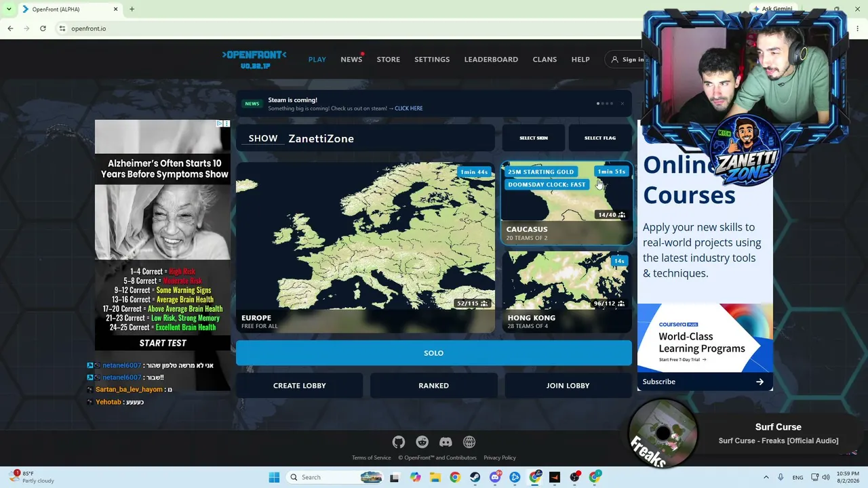This screenshot has height=488, width=868.
Task: Open OBS Studio from the taskbar
Action: 575,477
